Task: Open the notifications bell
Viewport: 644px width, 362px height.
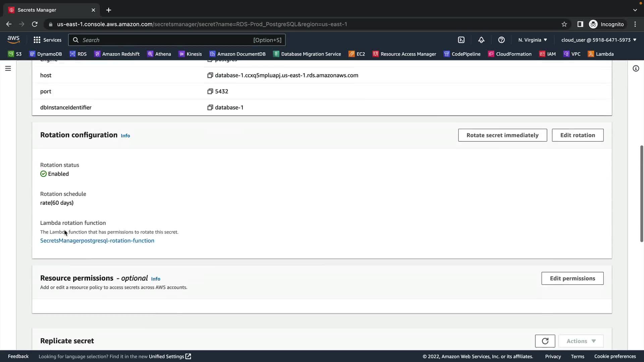Action: (481, 40)
